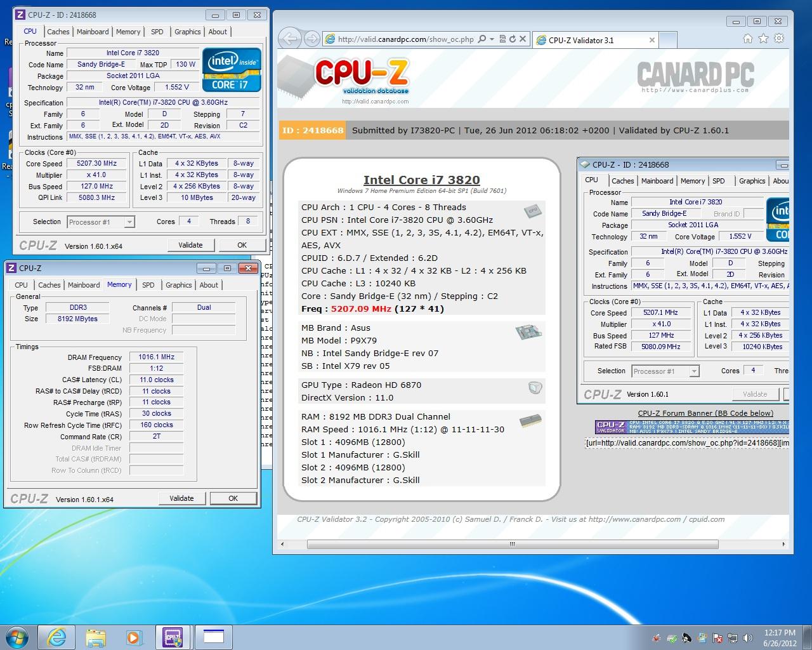The image size is (812, 650).
Task: Open the Internet Explorer Tools gear menu
Action: click(779, 39)
